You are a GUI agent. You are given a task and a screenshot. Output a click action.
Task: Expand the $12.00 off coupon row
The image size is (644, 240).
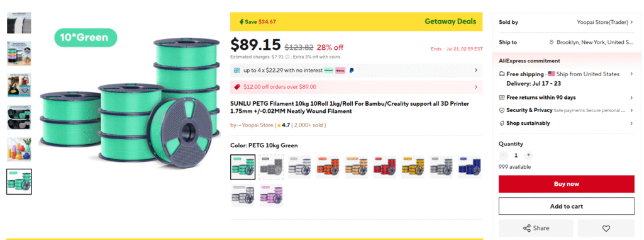click(x=356, y=87)
